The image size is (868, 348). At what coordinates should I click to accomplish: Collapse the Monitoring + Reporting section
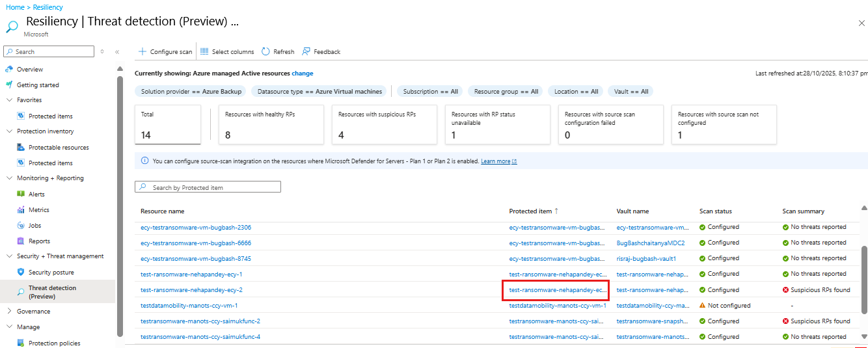pyautogui.click(x=9, y=178)
